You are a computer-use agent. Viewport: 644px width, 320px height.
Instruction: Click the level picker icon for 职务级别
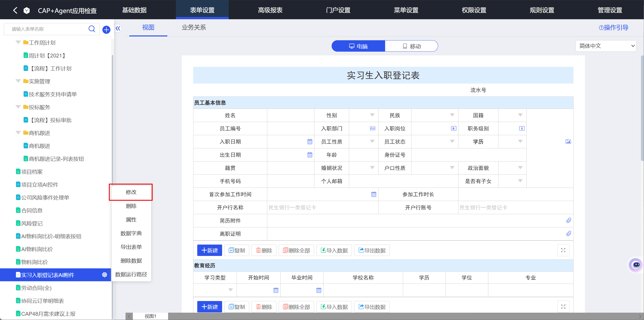tap(522, 128)
